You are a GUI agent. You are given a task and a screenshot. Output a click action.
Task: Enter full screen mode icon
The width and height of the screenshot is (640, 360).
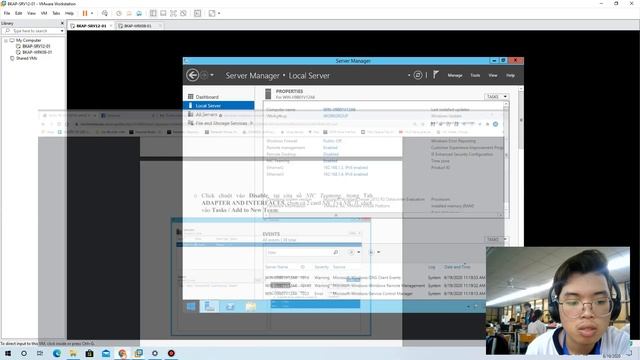[173, 13]
